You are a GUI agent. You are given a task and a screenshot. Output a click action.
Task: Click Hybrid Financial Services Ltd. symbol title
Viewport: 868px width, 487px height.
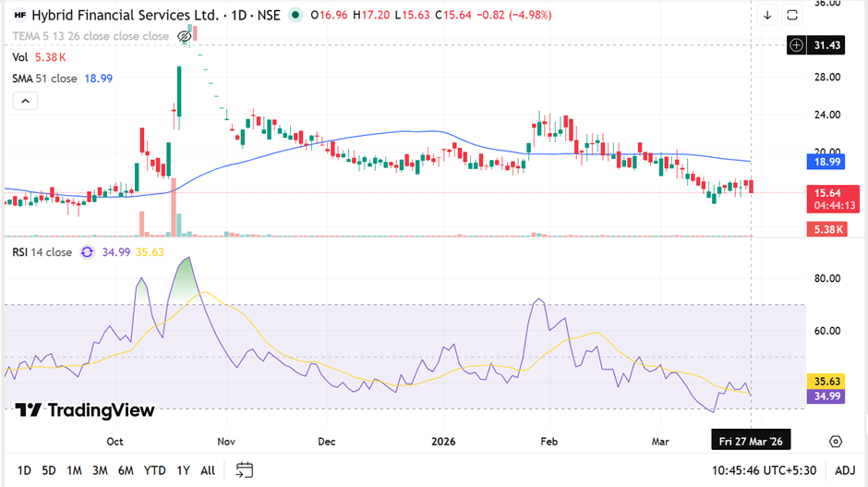(x=127, y=15)
